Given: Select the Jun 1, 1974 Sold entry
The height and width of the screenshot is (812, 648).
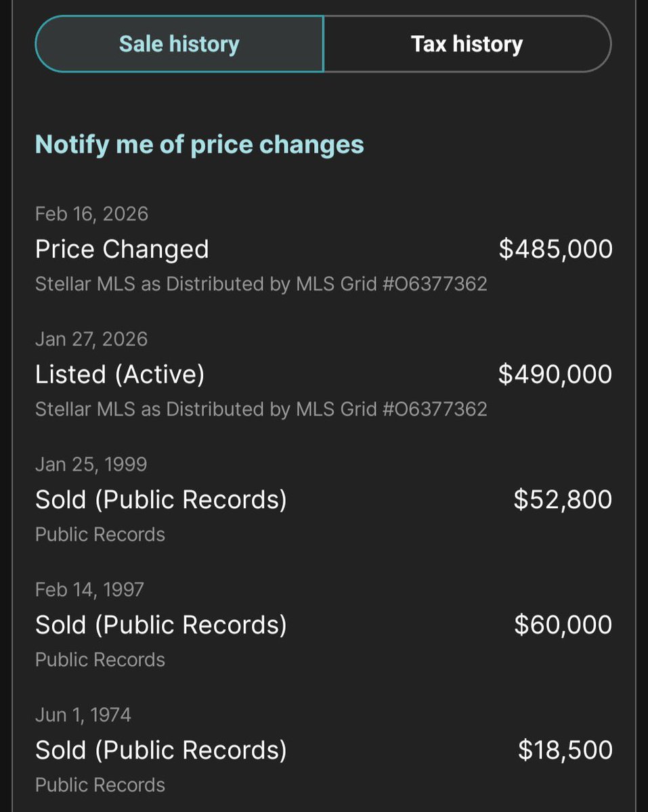Looking at the screenshot, I should click(324, 750).
